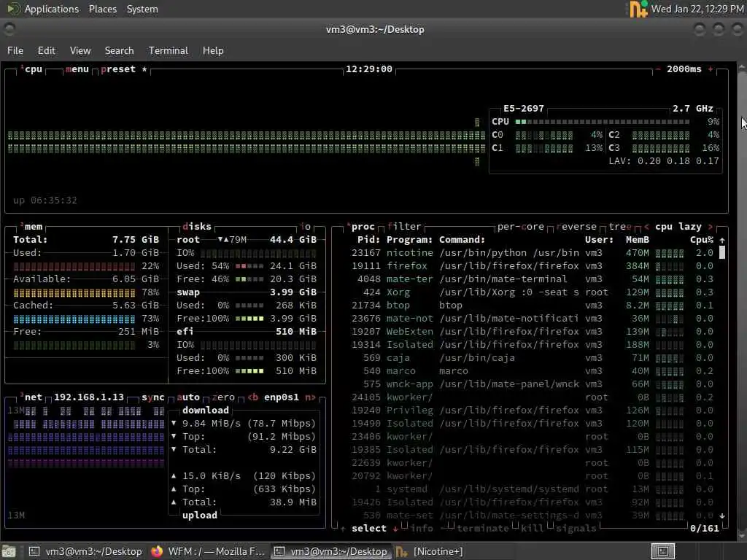This screenshot has width=747, height=560.
Task: Click the terminate button in proc footer
Action: click(x=483, y=528)
